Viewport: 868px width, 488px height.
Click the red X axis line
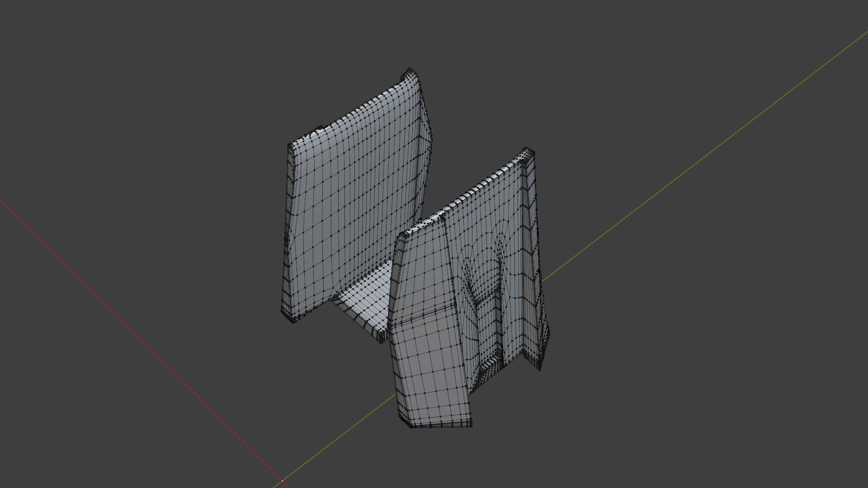(136, 334)
